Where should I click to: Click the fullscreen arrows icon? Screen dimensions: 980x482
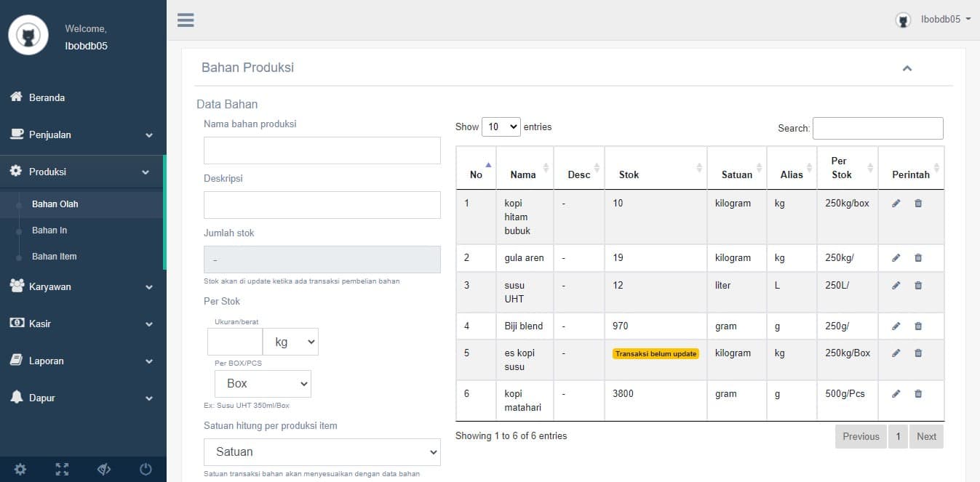pyautogui.click(x=62, y=470)
